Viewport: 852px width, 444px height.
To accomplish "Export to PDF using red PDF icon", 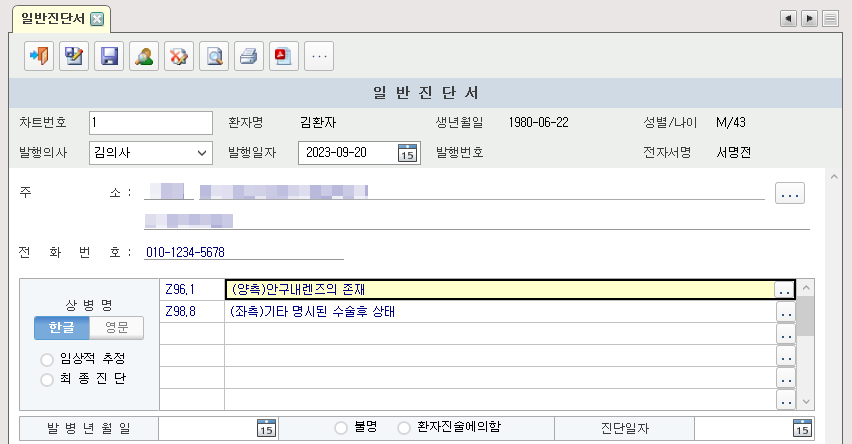I will click(x=284, y=57).
